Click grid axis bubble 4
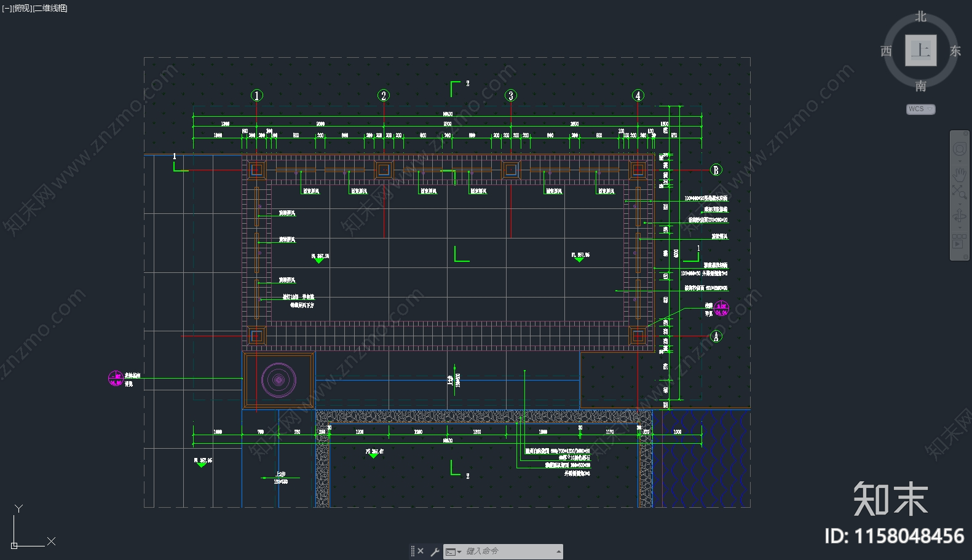The width and height of the screenshot is (972, 560). pyautogui.click(x=638, y=95)
